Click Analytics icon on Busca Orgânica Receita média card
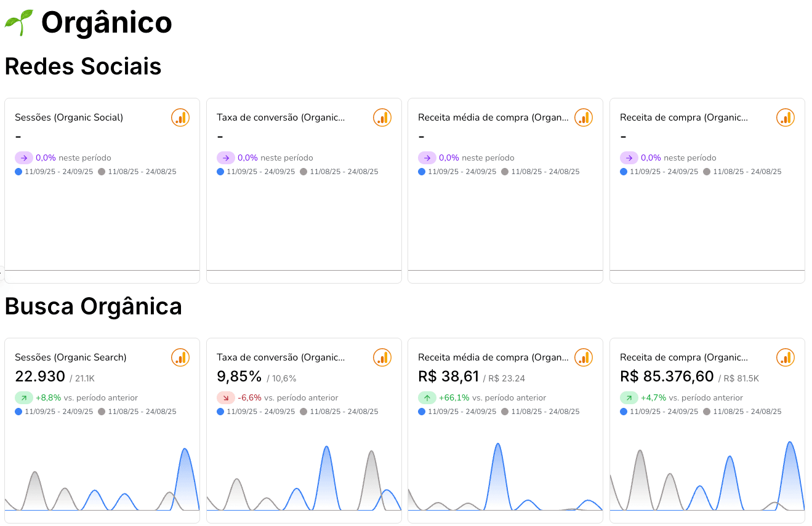Viewport: 812px width, 526px height. [584, 357]
